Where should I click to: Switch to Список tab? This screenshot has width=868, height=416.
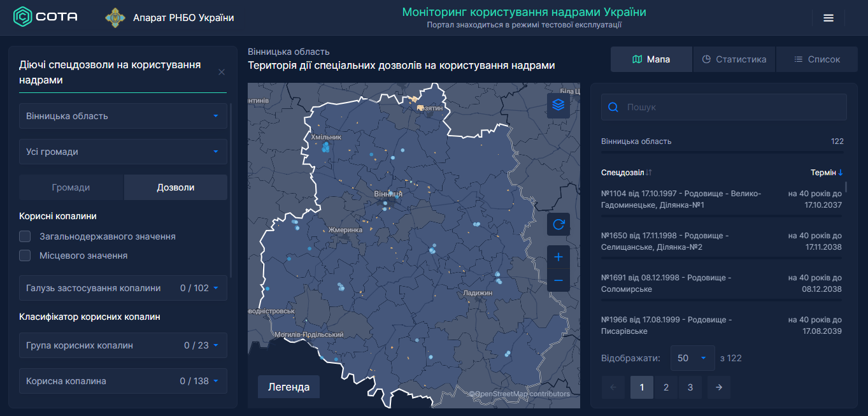817,59
